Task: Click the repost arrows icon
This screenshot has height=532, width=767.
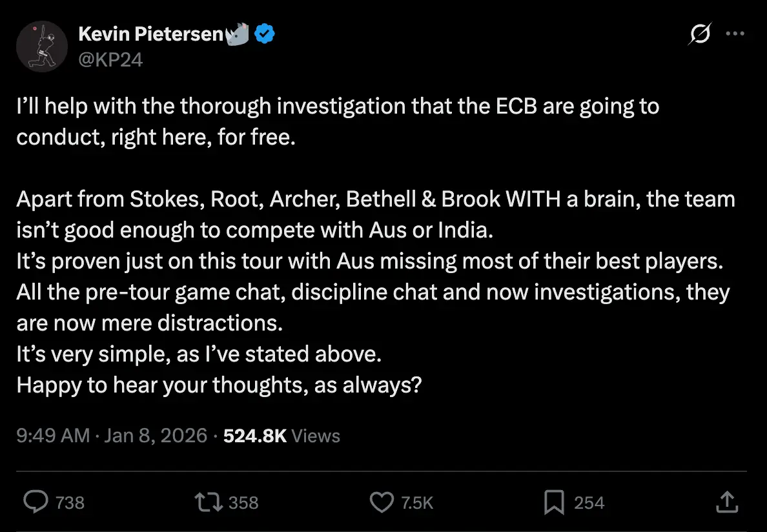Action: (209, 502)
